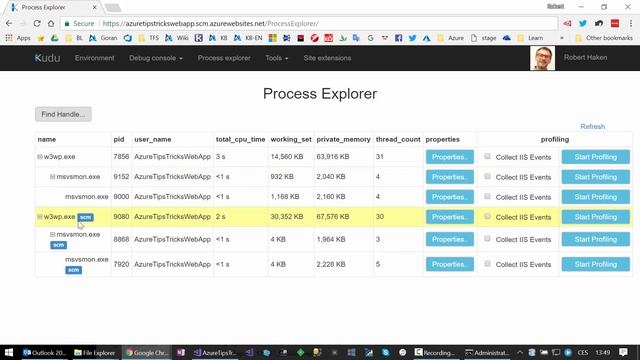Switch to Outlook in the taskbar
640x360 pixels.
[x=44, y=352]
